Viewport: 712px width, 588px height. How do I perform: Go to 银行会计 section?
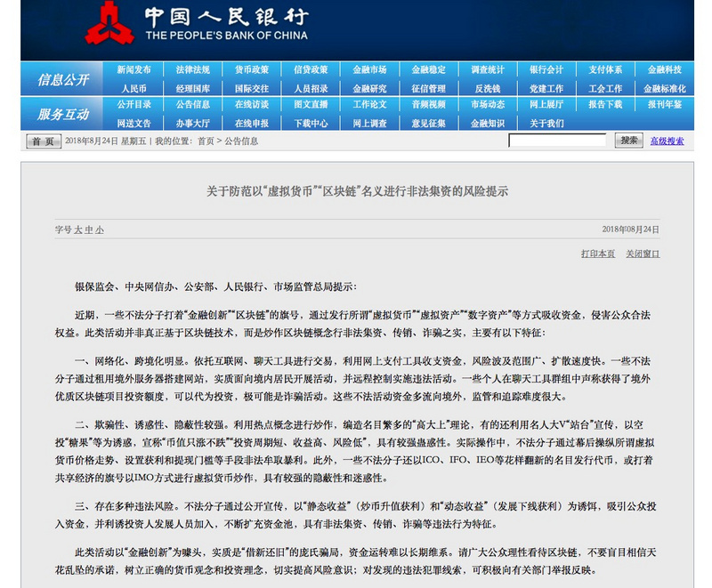click(x=546, y=70)
